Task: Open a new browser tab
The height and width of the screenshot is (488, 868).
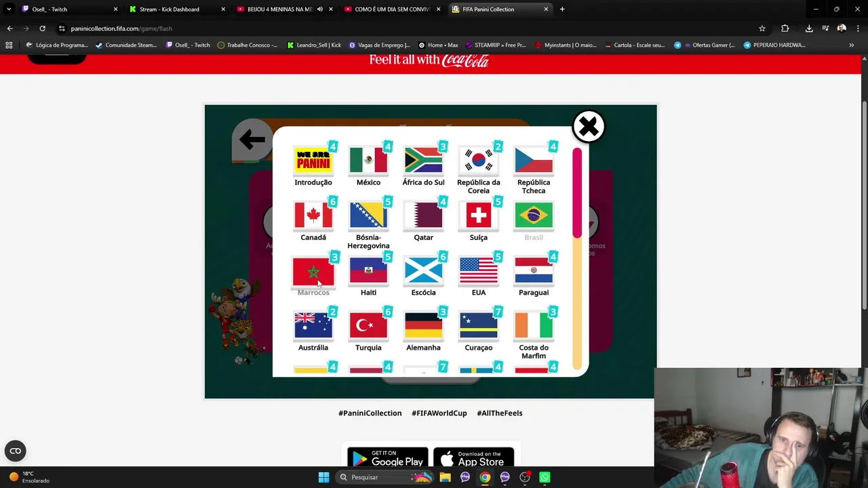Action: point(562,9)
